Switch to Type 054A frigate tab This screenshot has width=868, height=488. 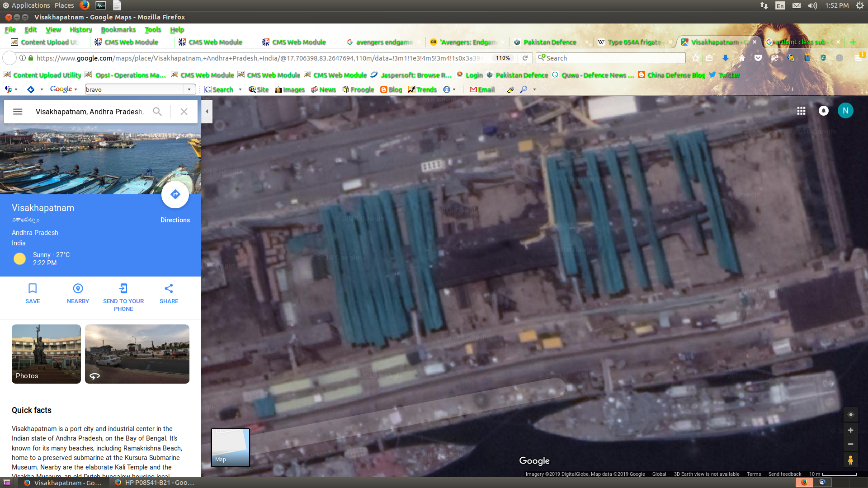coord(634,42)
